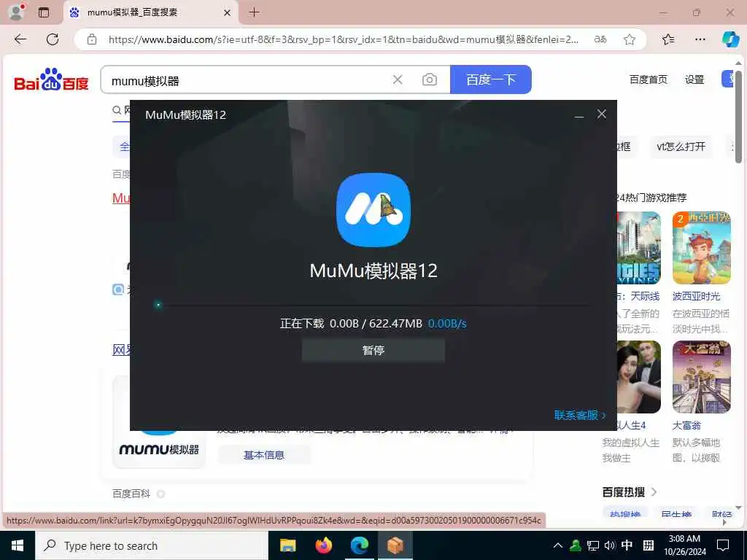Click the 百度百科 source label
This screenshot has width=747, height=560.
(x=131, y=494)
